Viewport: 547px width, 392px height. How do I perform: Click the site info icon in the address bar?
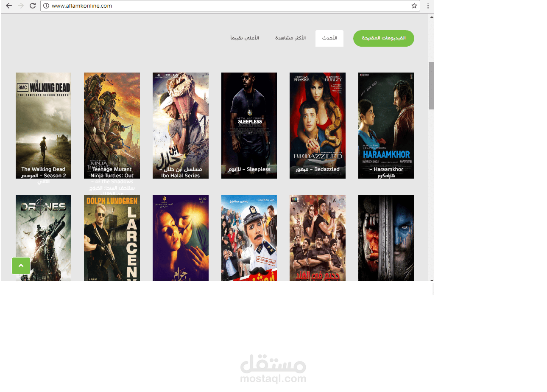46,6
